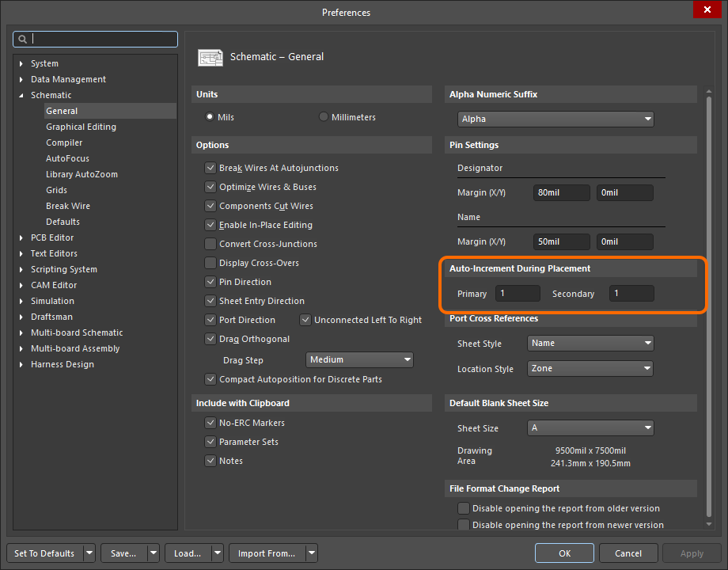
Task: Click the Schematic – General page icon
Action: point(210,57)
